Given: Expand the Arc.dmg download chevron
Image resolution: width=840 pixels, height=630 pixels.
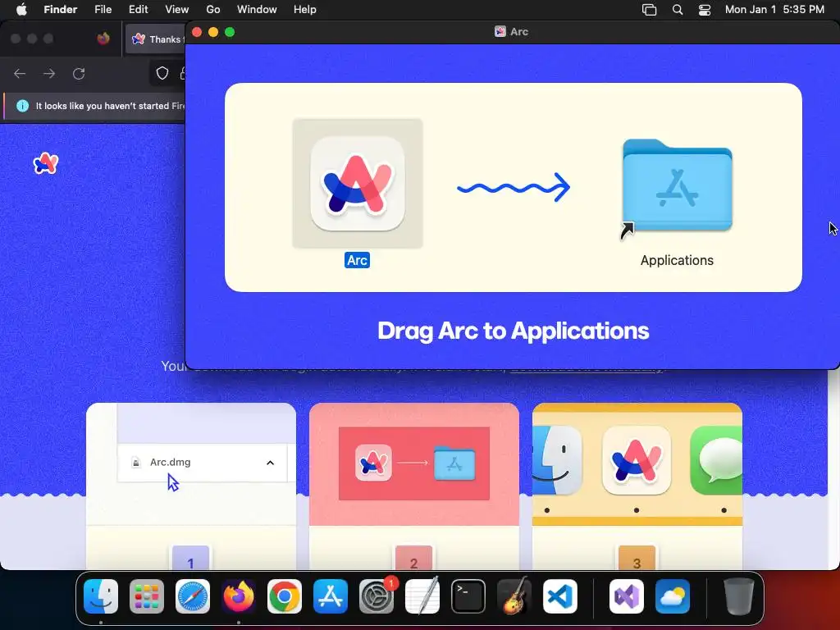Looking at the screenshot, I should 270,463.
